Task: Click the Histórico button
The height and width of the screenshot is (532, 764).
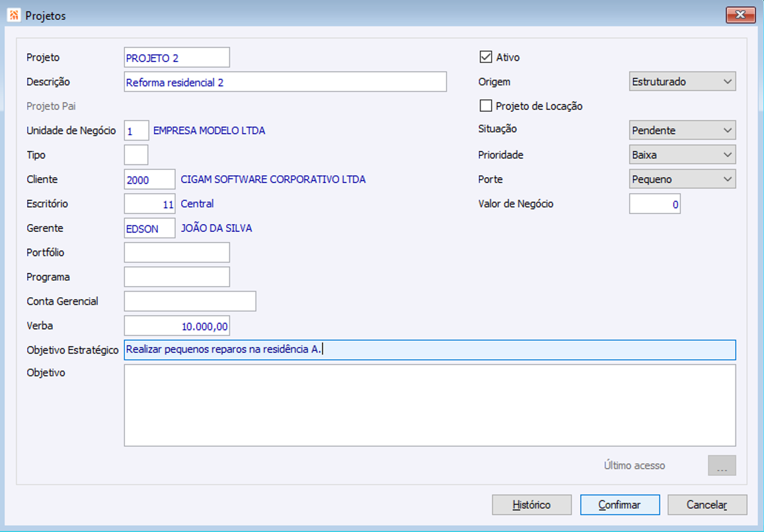Action: click(531, 505)
